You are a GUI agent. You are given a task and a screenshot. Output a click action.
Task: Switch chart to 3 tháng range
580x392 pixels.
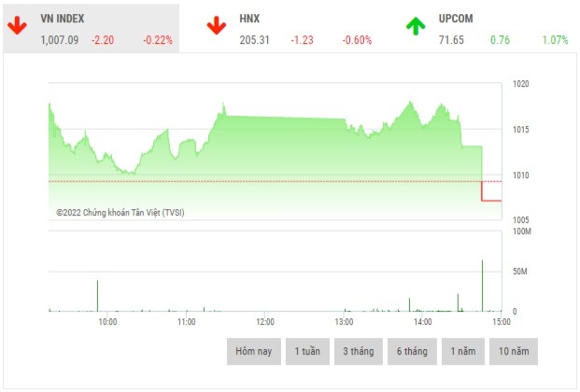[x=359, y=351]
